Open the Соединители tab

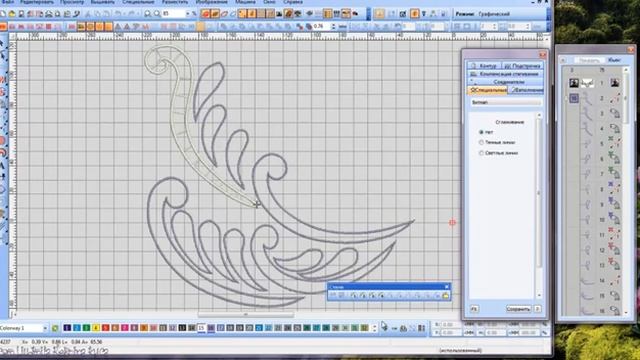click(505, 82)
